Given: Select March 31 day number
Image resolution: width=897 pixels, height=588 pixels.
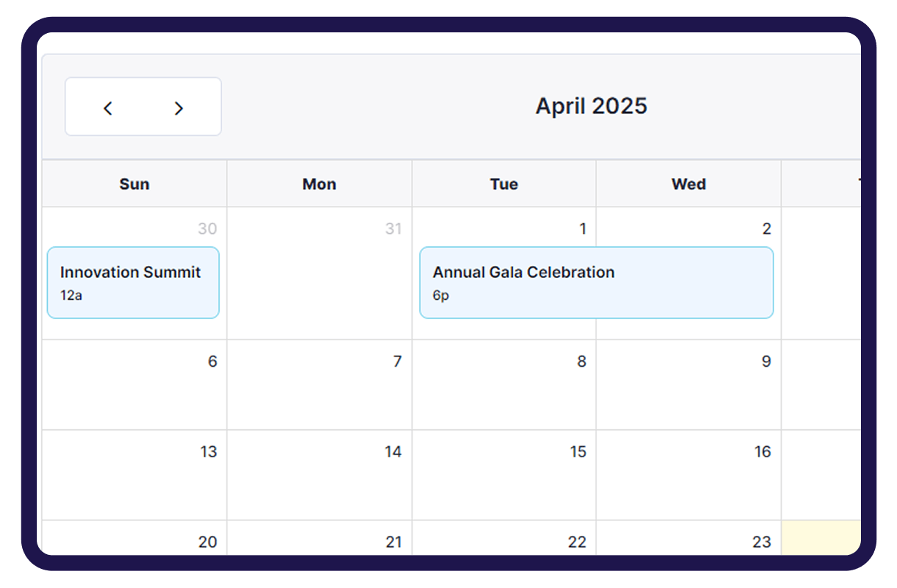Looking at the screenshot, I should (393, 229).
